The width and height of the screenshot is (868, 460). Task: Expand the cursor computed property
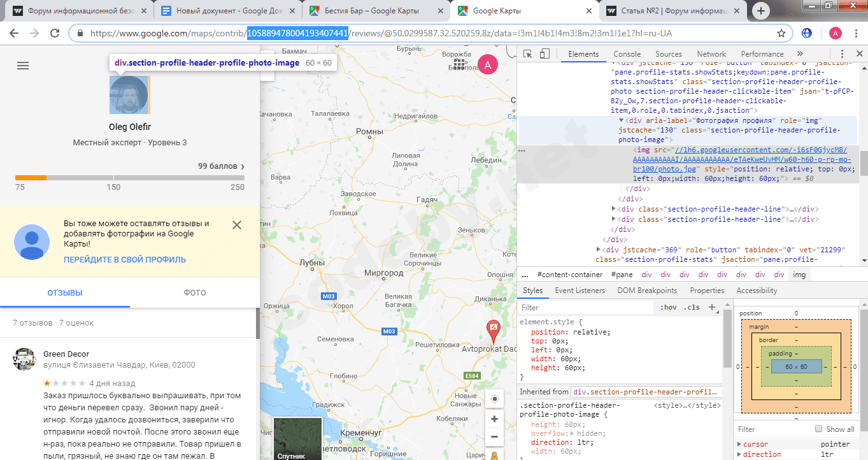tap(739, 444)
